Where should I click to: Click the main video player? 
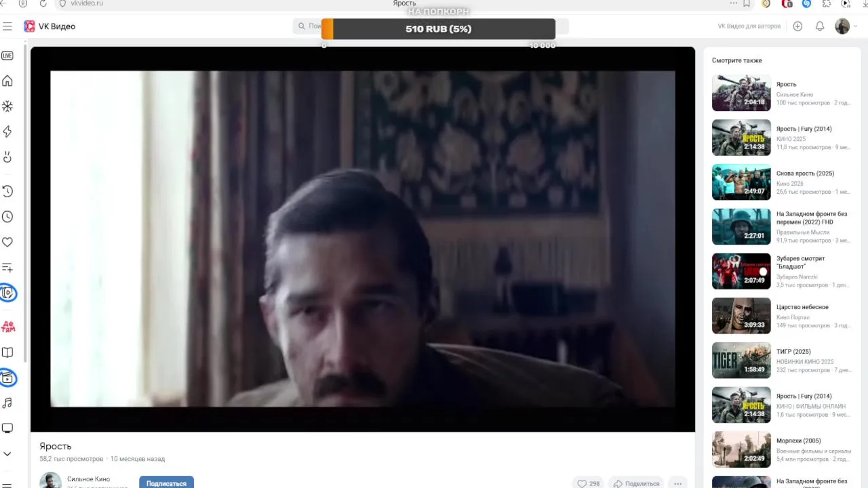click(x=363, y=239)
